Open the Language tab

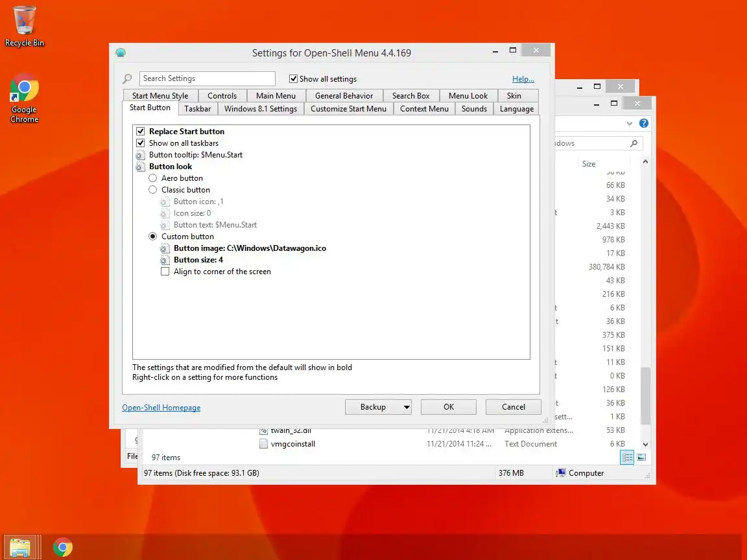pyautogui.click(x=516, y=109)
